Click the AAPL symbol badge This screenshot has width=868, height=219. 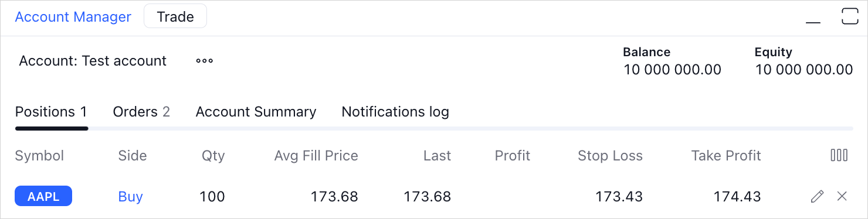click(43, 197)
